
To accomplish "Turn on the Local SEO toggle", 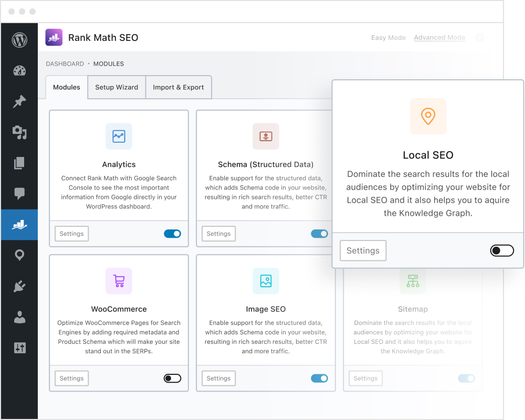I will pyautogui.click(x=502, y=250).
